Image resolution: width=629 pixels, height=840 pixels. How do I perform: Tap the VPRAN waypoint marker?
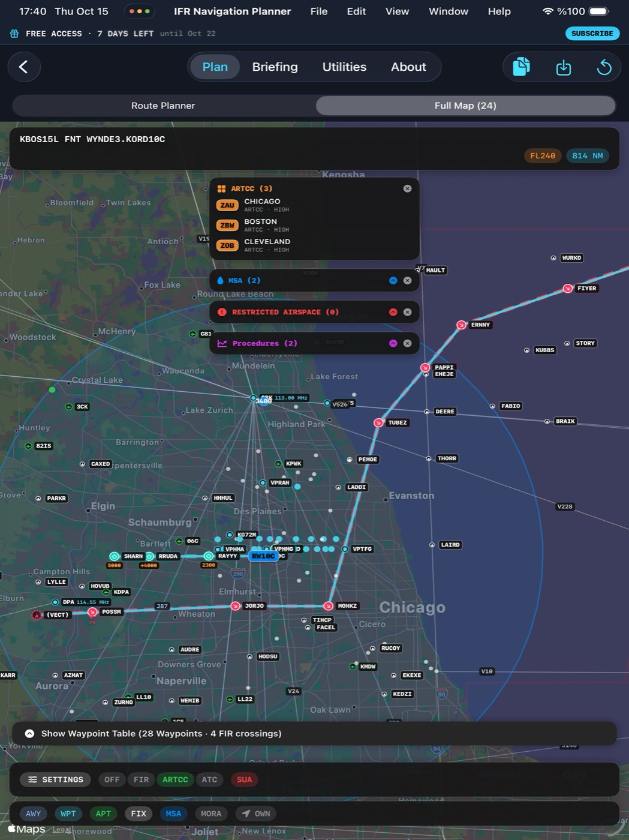(x=263, y=482)
